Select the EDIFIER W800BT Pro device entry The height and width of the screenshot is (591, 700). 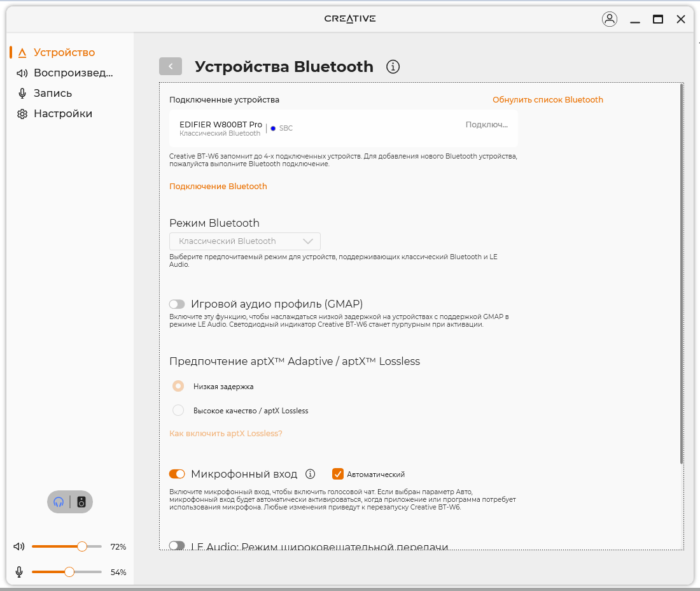point(343,128)
